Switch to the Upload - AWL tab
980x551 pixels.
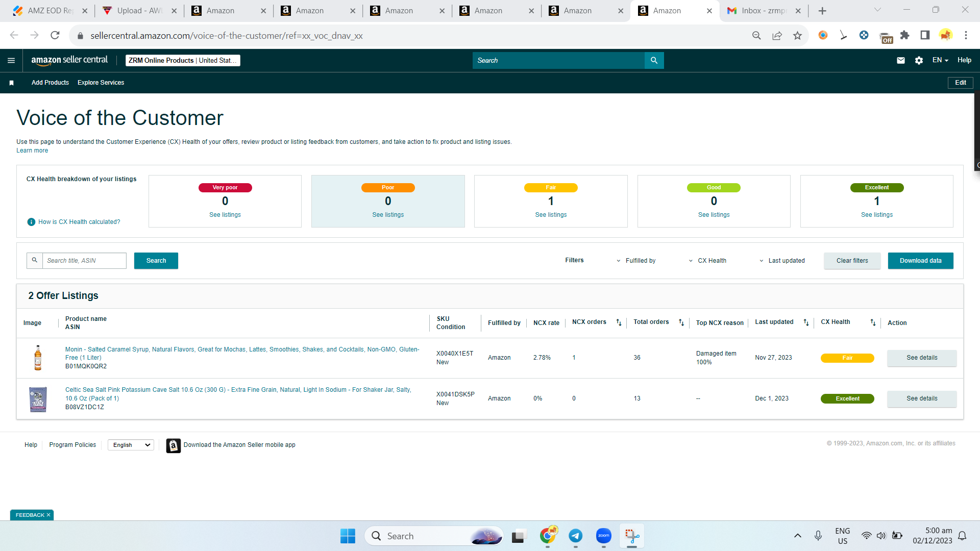tap(139, 11)
